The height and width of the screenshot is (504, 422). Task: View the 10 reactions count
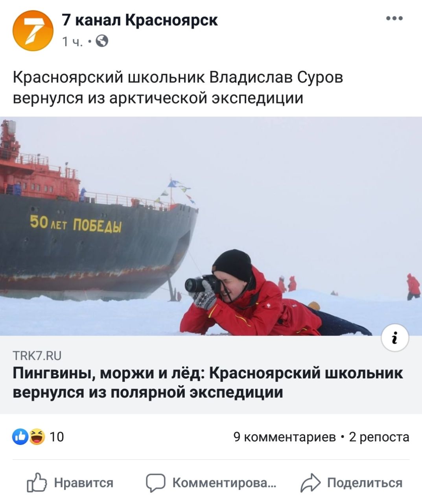[x=57, y=437]
